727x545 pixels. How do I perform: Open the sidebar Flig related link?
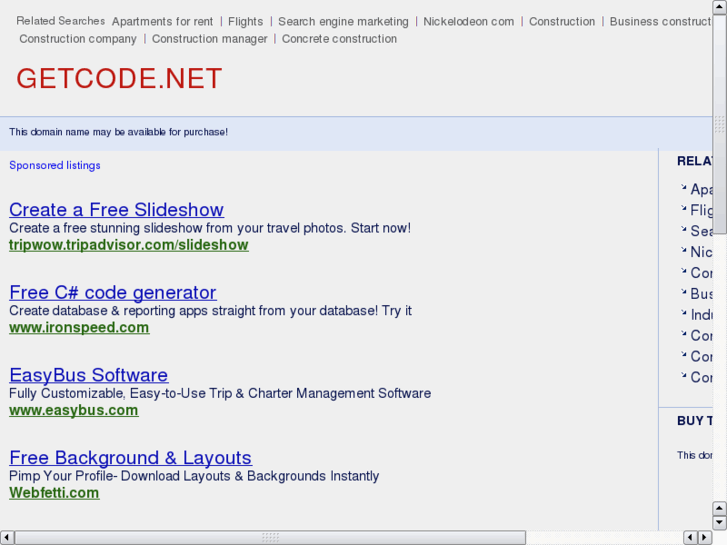[701, 210]
